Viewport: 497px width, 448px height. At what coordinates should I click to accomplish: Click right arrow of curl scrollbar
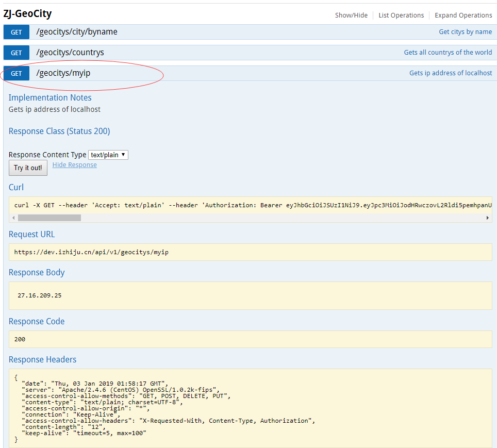point(488,218)
